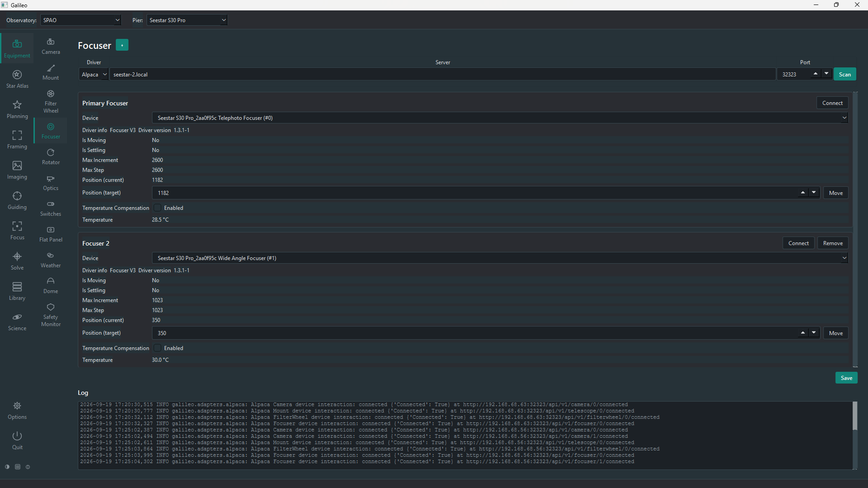Open the Alpaca driver dropdown

point(94,74)
